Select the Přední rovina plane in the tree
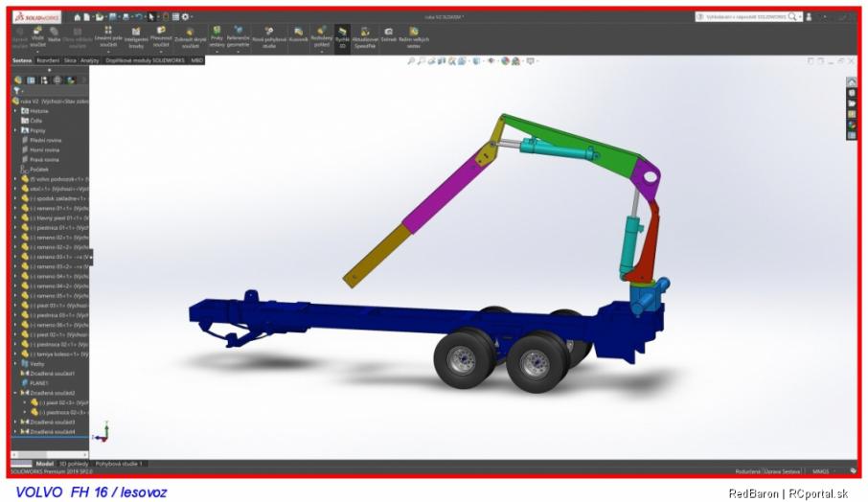The width and height of the screenshot is (868, 502). (x=44, y=140)
